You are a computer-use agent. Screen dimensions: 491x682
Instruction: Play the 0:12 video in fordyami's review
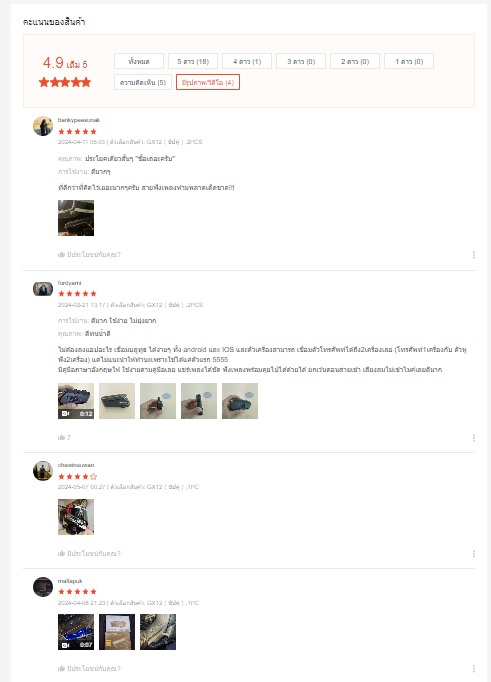point(76,401)
